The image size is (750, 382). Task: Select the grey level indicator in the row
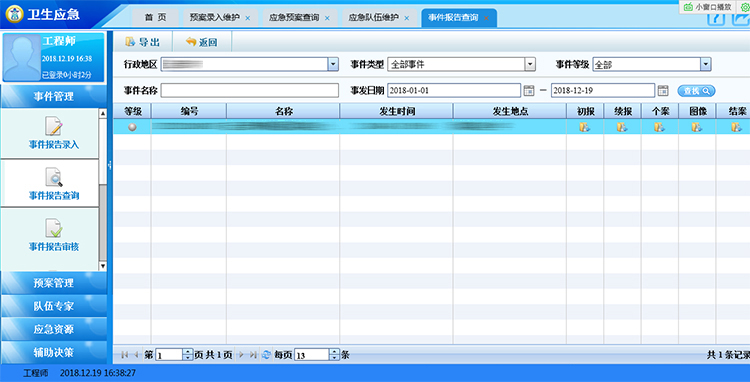[x=132, y=127]
